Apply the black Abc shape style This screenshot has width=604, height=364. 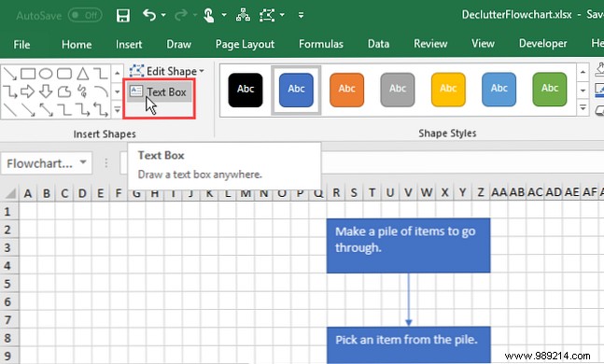coord(246,90)
